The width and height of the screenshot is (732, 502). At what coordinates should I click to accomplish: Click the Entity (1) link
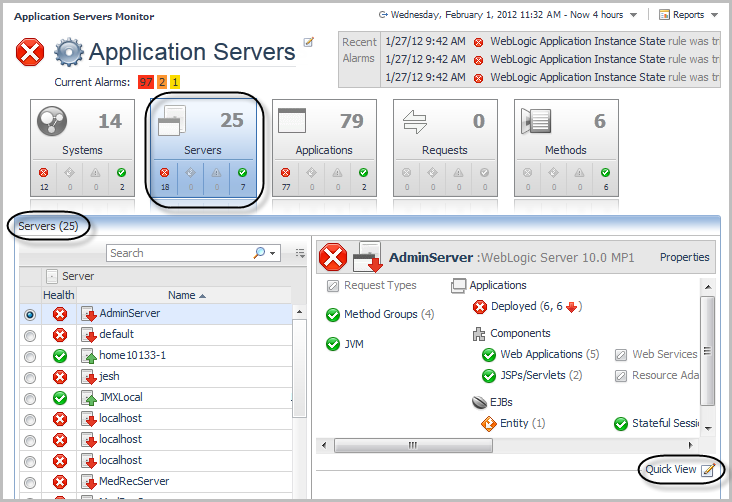(x=522, y=424)
